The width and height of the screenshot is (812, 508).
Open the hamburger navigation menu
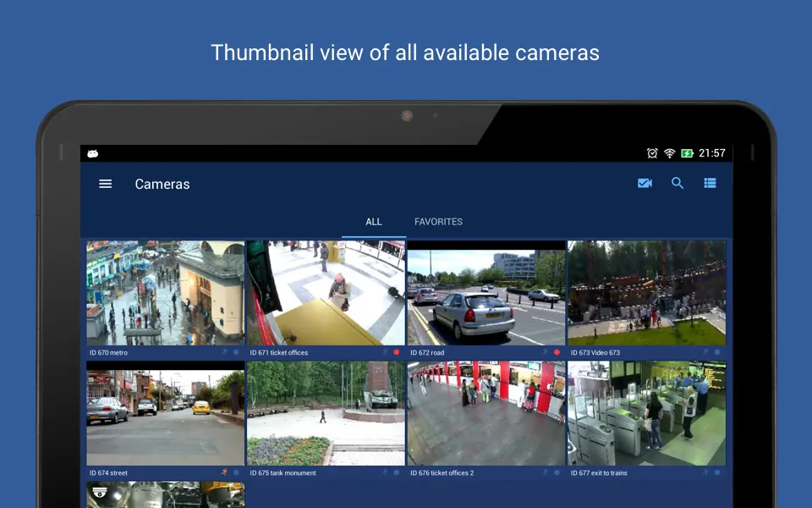[105, 184]
